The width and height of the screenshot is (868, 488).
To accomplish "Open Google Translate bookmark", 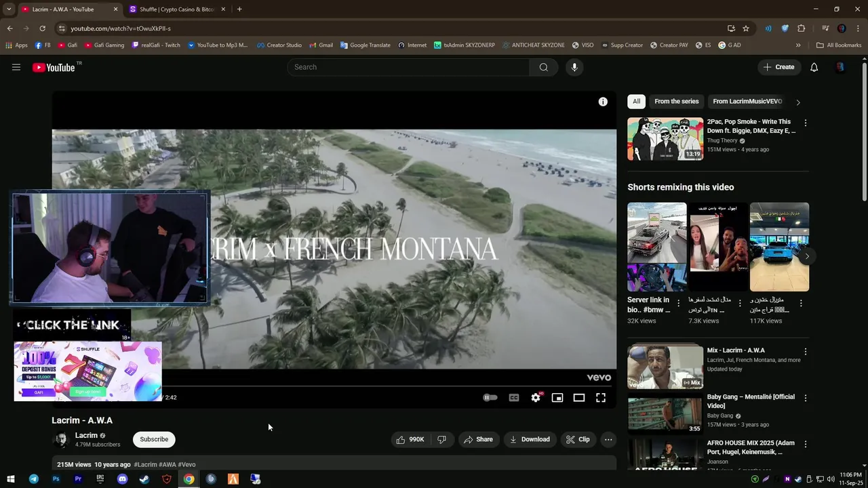I will pyautogui.click(x=366, y=45).
